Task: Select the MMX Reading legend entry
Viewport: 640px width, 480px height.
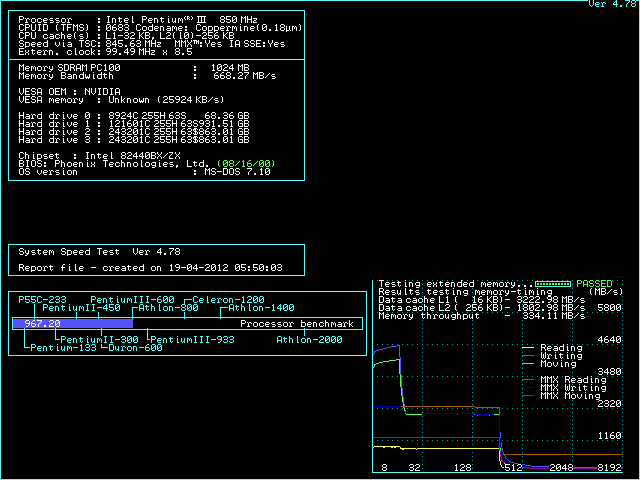Action: 564,380
